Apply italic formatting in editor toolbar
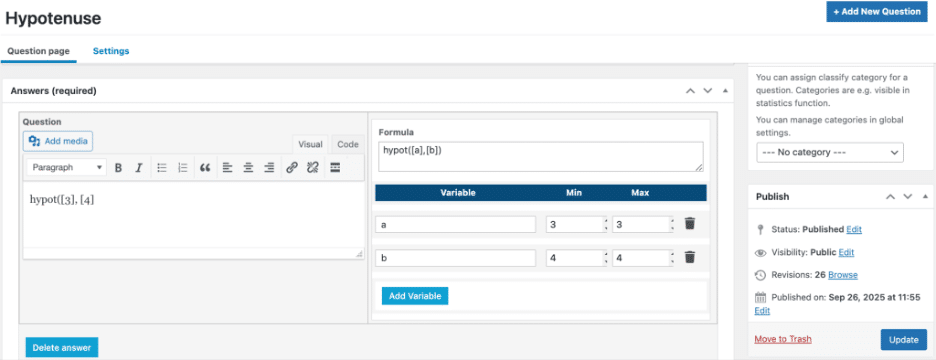The image size is (936, 360). coord(138,168)
